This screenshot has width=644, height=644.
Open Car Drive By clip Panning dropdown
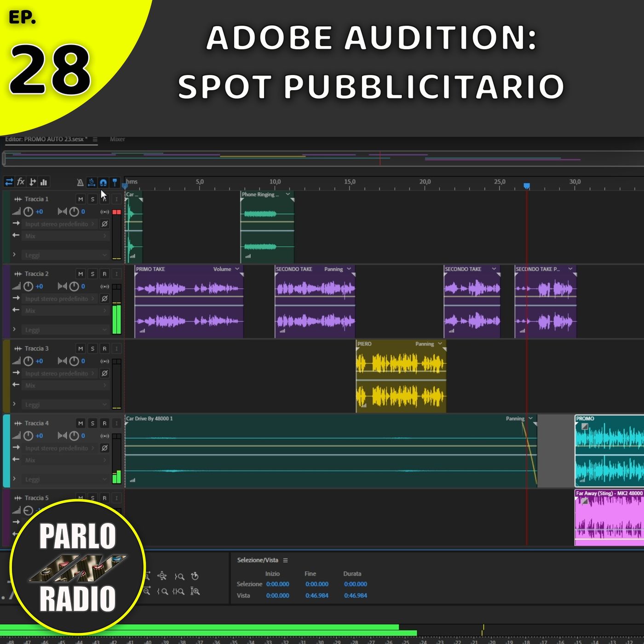coord(530,418)
